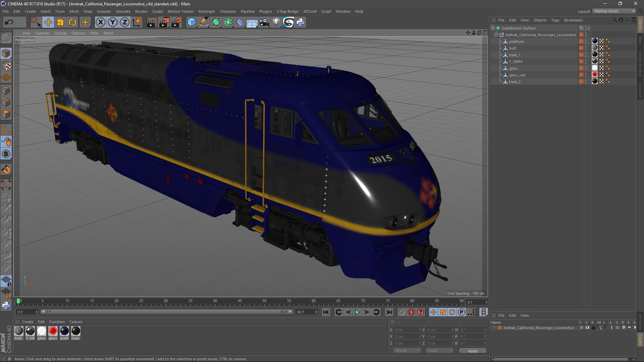Image resolution: width=644 pixels, height=362 pixels.
Task: Open the Simulate menu
Action: click(123, 11)
